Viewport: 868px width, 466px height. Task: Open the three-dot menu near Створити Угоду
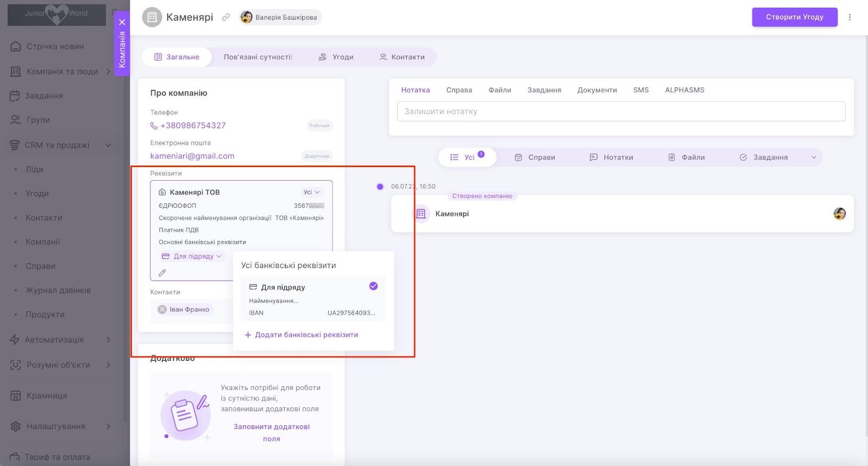[850, 17]
